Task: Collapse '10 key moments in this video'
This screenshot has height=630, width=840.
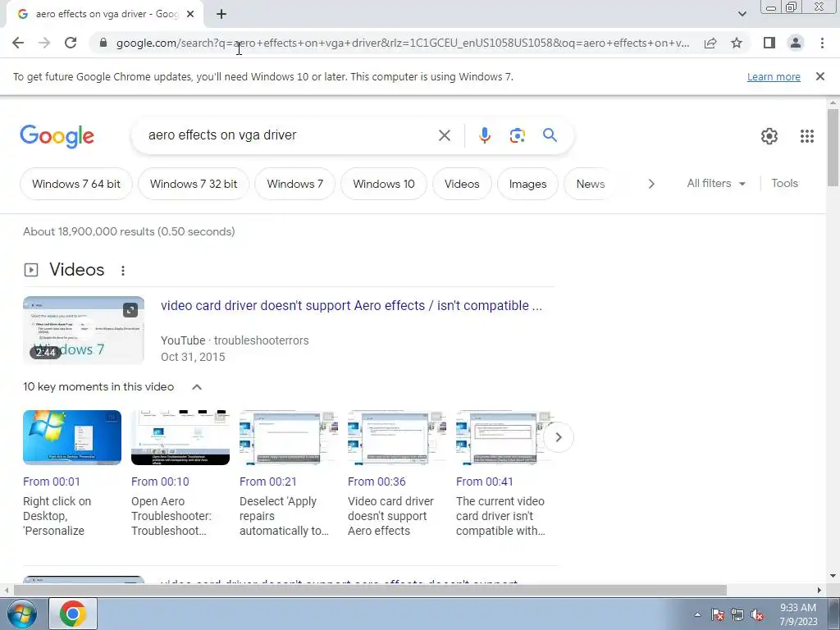Action: point(197,387)
